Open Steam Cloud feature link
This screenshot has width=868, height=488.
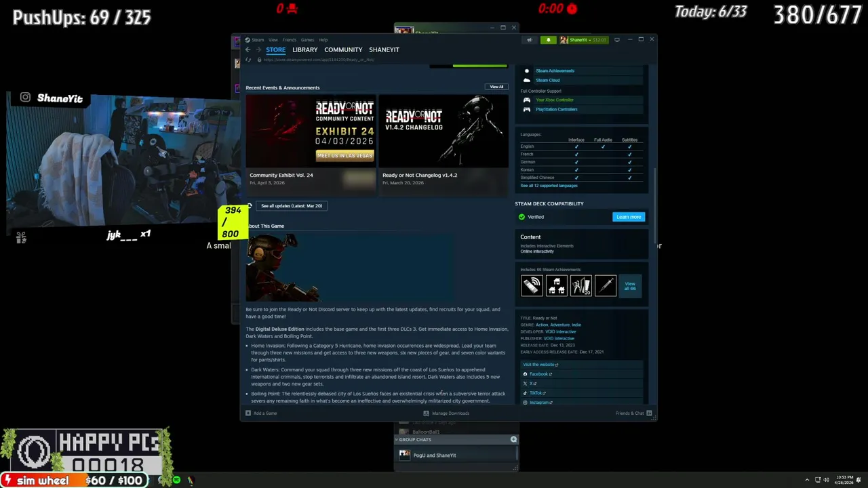547,80
